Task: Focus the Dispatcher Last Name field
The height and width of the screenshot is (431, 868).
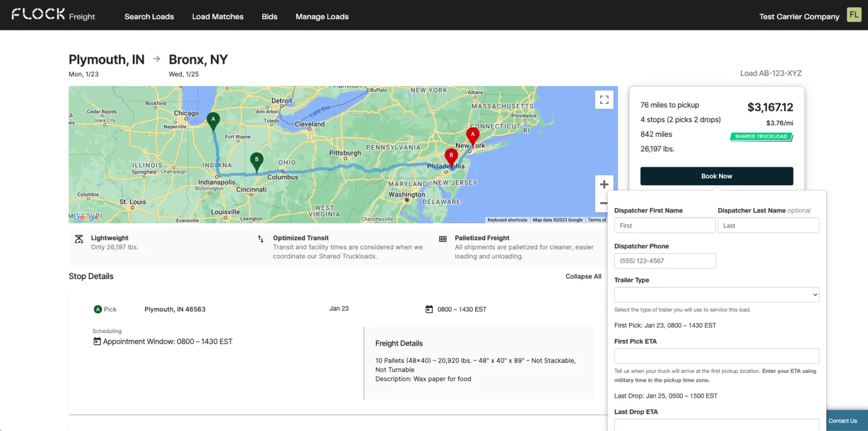Action: coord(769,225)
